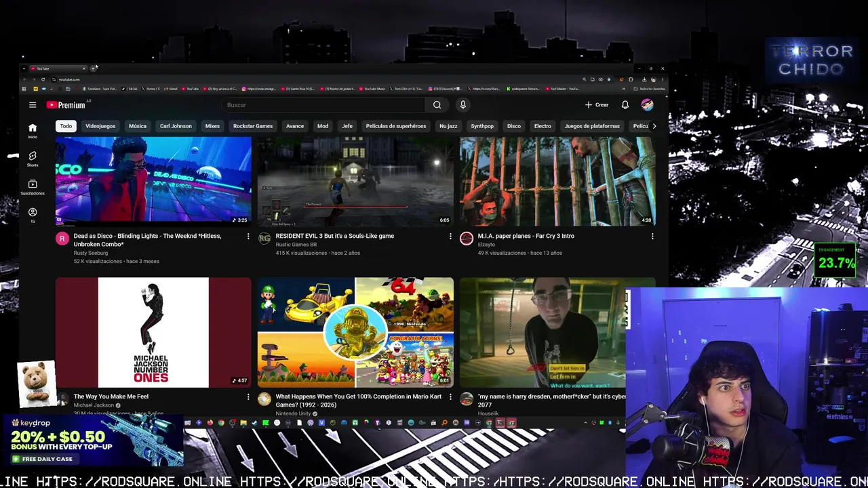Visit the Rusty Seeburg channel name

point(91,253)
